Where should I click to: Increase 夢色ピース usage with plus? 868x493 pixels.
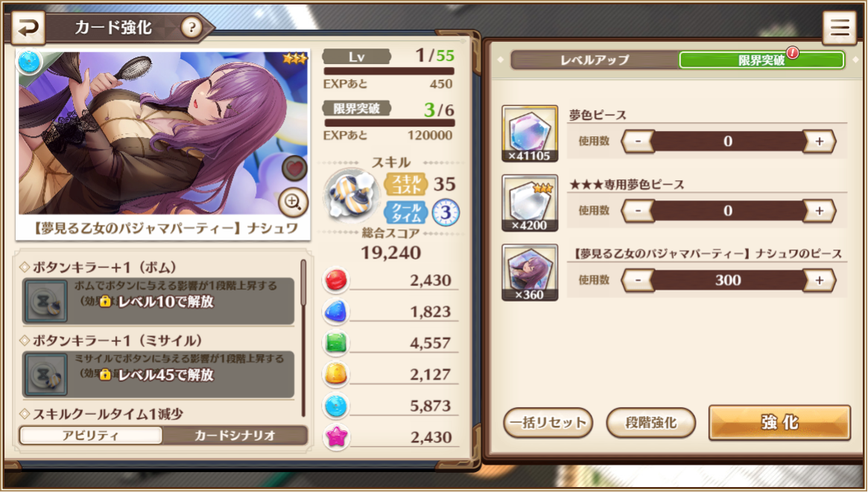819,141
